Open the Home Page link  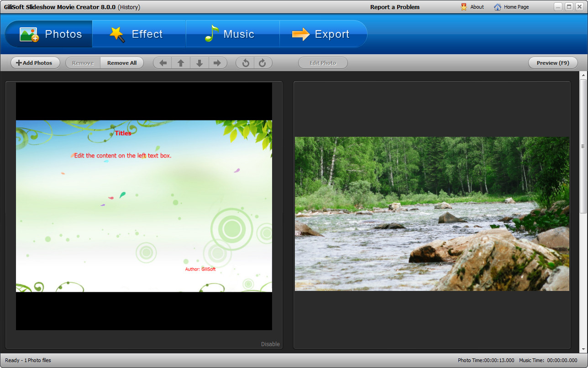[x=516, y=7]
